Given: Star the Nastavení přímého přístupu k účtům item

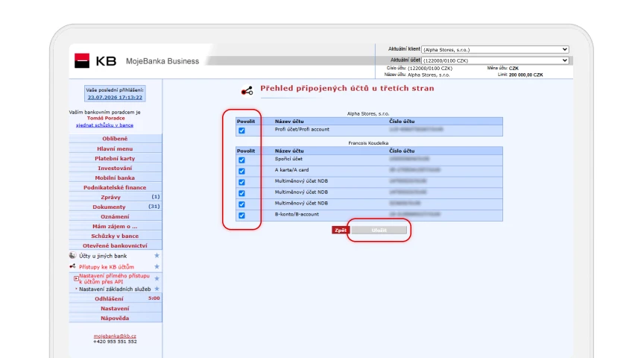Looking at the screenshot, I should coord(157,279).
